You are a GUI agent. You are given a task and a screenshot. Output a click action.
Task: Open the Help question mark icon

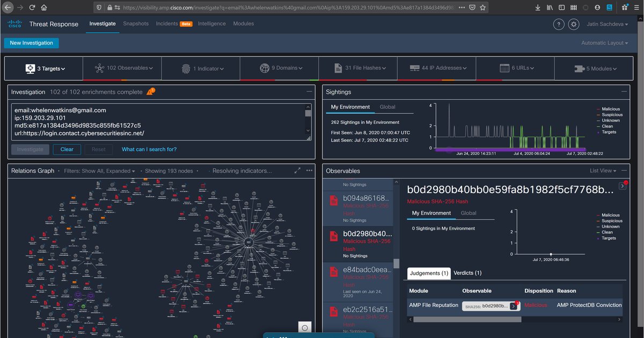(559, 24)
